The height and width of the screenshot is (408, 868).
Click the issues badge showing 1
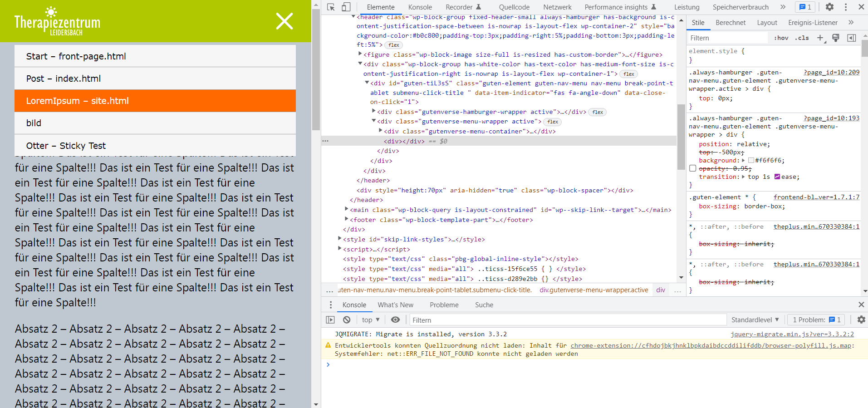click(805, 7)
